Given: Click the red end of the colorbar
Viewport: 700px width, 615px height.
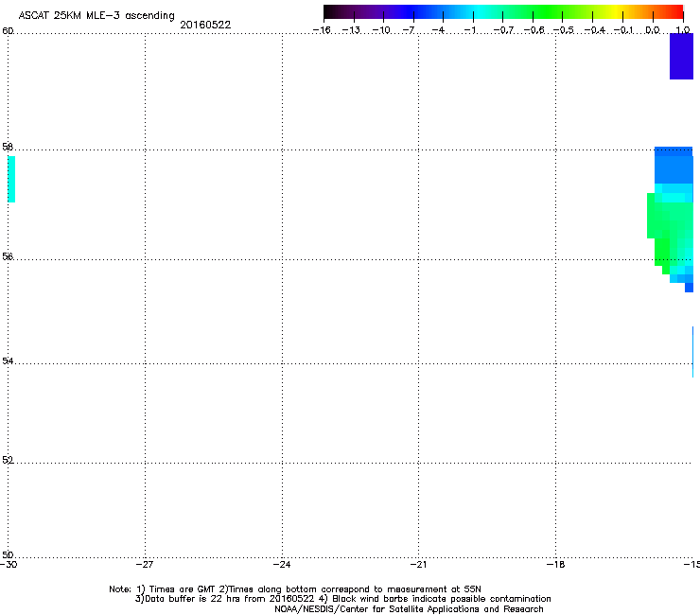Looking at the screenshot, I should [676, 11].
